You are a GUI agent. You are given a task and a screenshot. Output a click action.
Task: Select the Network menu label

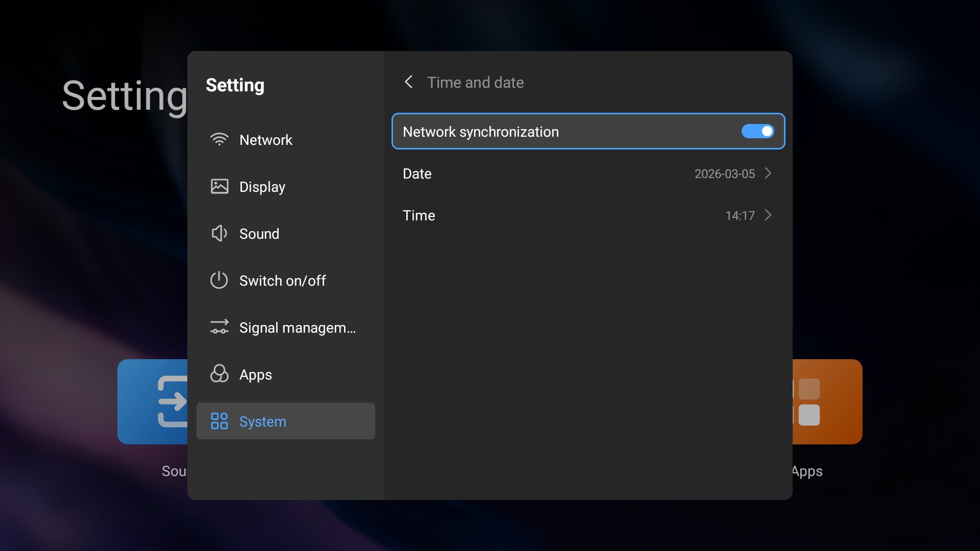point(265,140)
